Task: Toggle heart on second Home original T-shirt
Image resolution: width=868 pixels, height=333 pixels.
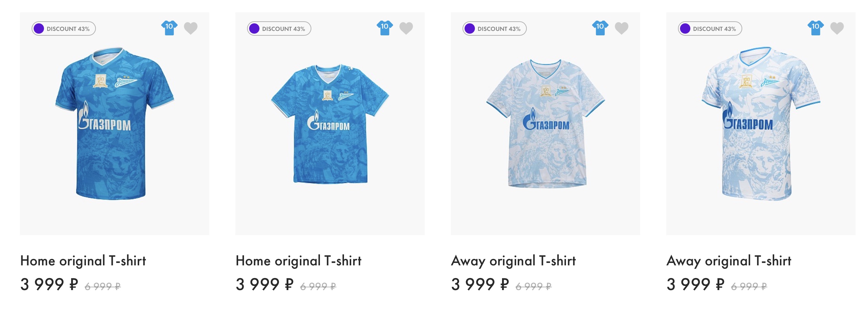Action: tap(406, 28)
